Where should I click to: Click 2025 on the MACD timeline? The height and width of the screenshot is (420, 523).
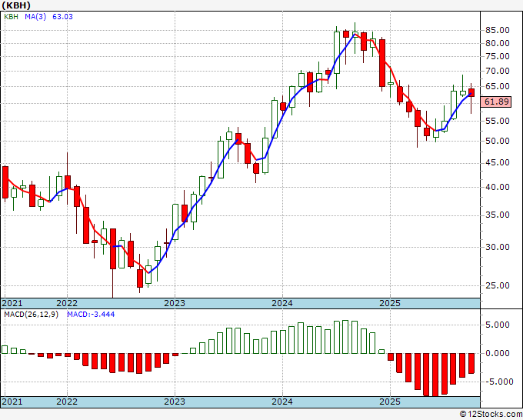(x=390, y=402)
